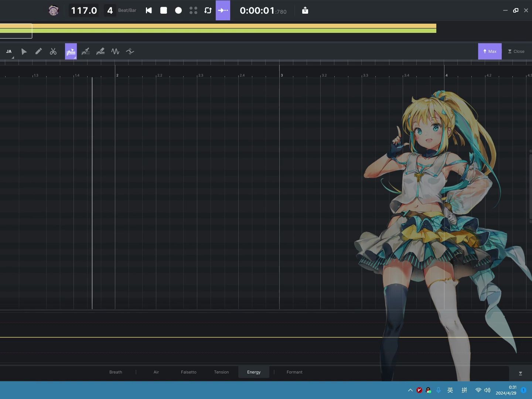Open the four-dot grid icon
This screenshot has width=532, height=399.
point(193,10)
